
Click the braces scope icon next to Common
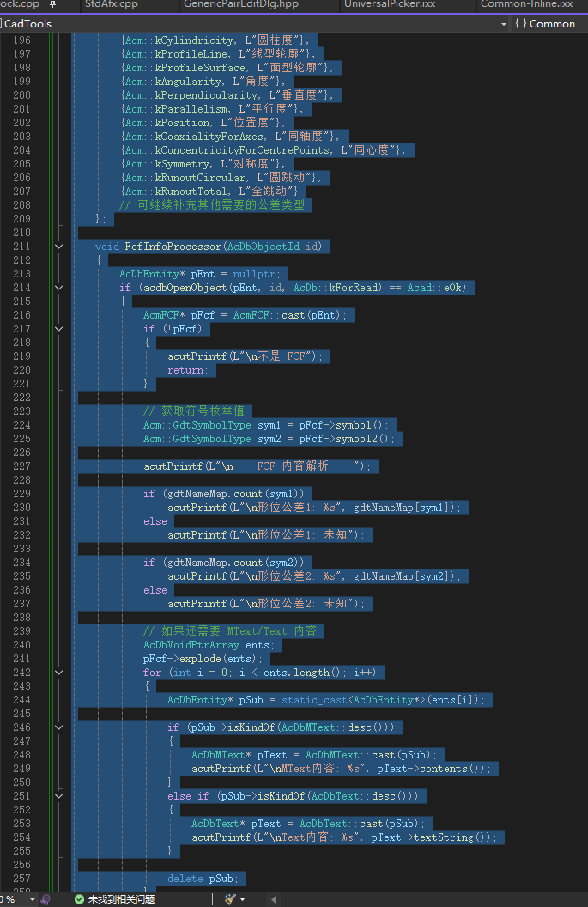pyautogui.click(x=520, y=23)
